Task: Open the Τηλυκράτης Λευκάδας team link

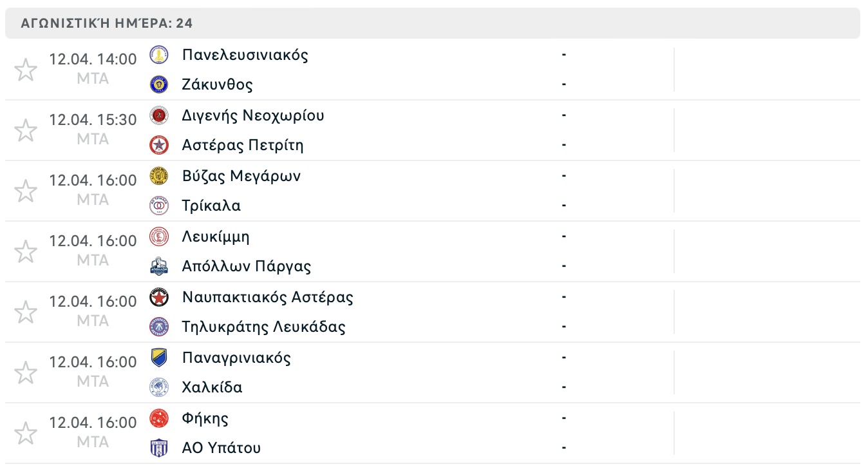Action: click(x=264, y=327)
